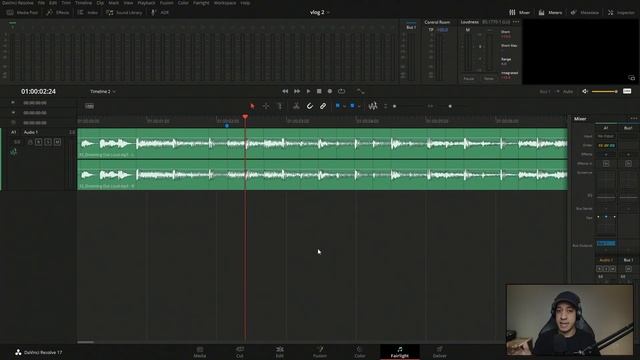640x360 pixels.
Task: Toggle the Inspector panel
Action: point(621,13)
